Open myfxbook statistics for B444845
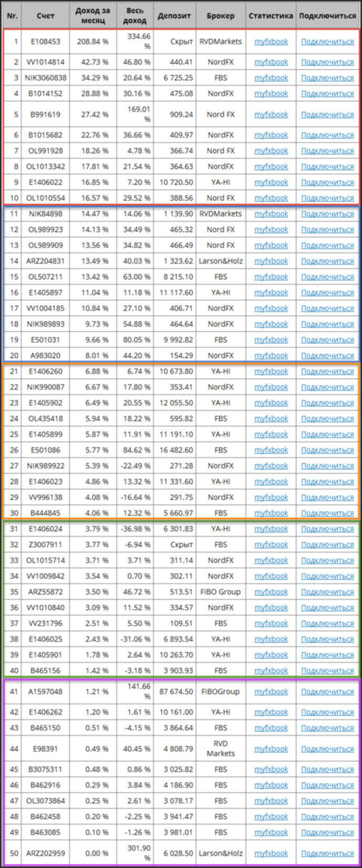 click(x=271, y=513)
